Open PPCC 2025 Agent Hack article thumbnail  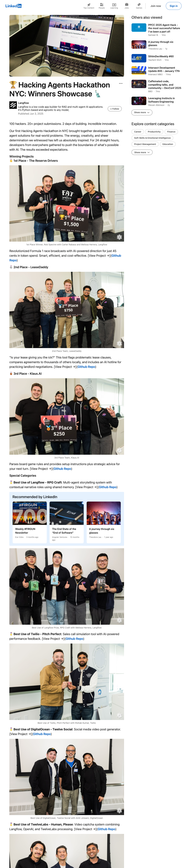coord(139,28)
